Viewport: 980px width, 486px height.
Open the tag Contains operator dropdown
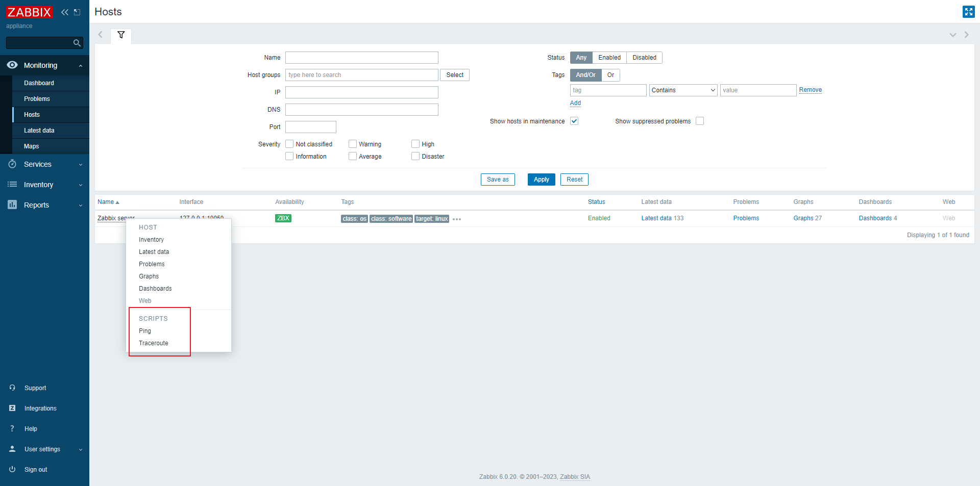[x=683, y=90]
